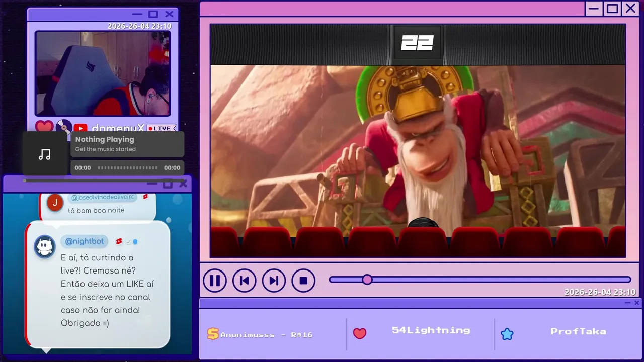Close the video player window
The image size is (644, 362).
[630, 9]
